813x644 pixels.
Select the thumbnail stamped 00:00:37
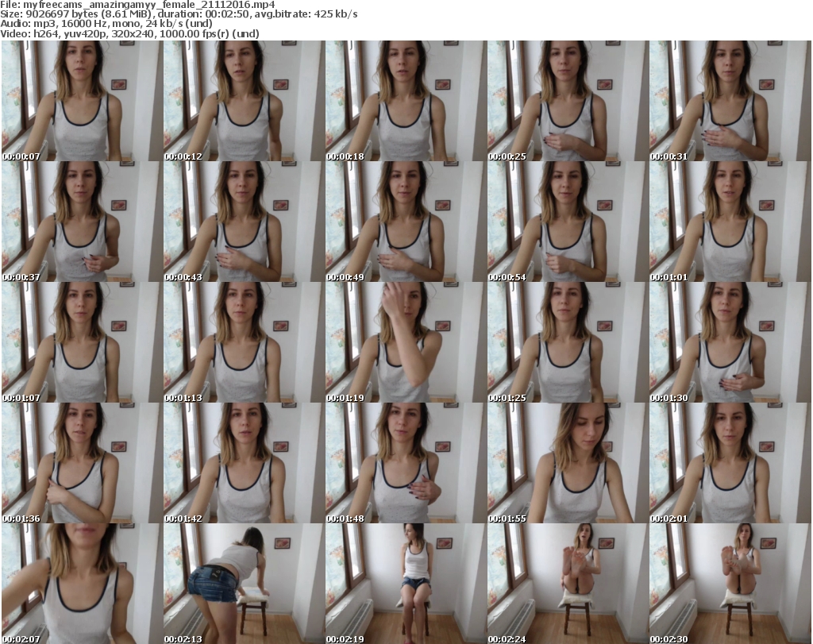click(x=82, y=222)
